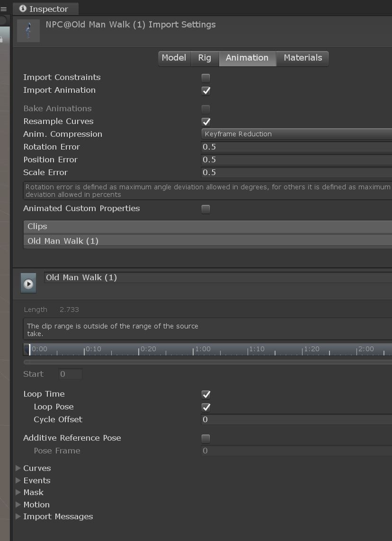Viewport: 392px width, 541px height.
Task: Select the Model tab
Action: pos(174,58)
